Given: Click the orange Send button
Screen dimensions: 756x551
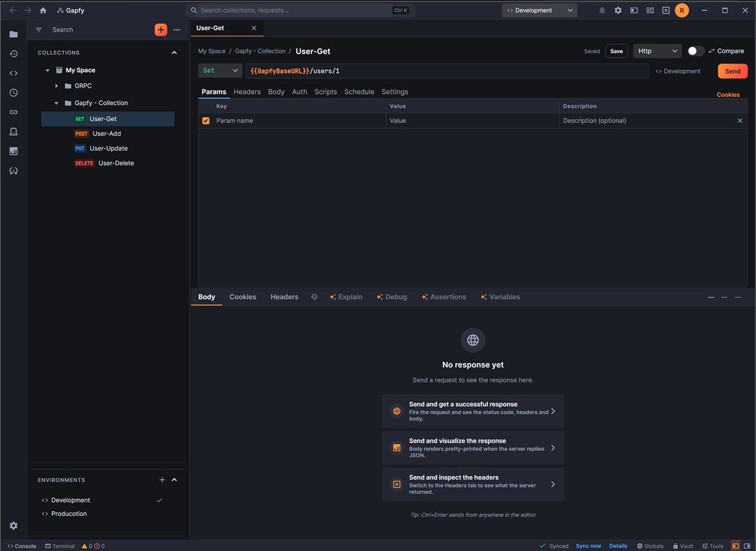Looking at the screenshot, I should (732, 71).
